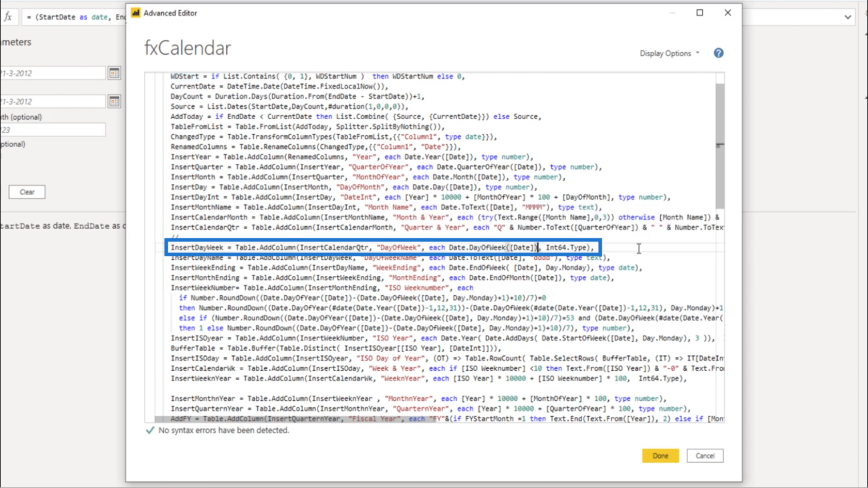The image size is (868, 488).
Task: Click the Cancel button
Action: pos(705,455)
